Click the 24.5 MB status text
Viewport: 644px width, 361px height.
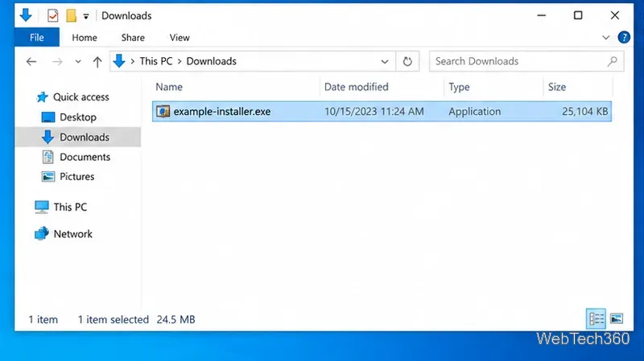(x=175, y=319)
